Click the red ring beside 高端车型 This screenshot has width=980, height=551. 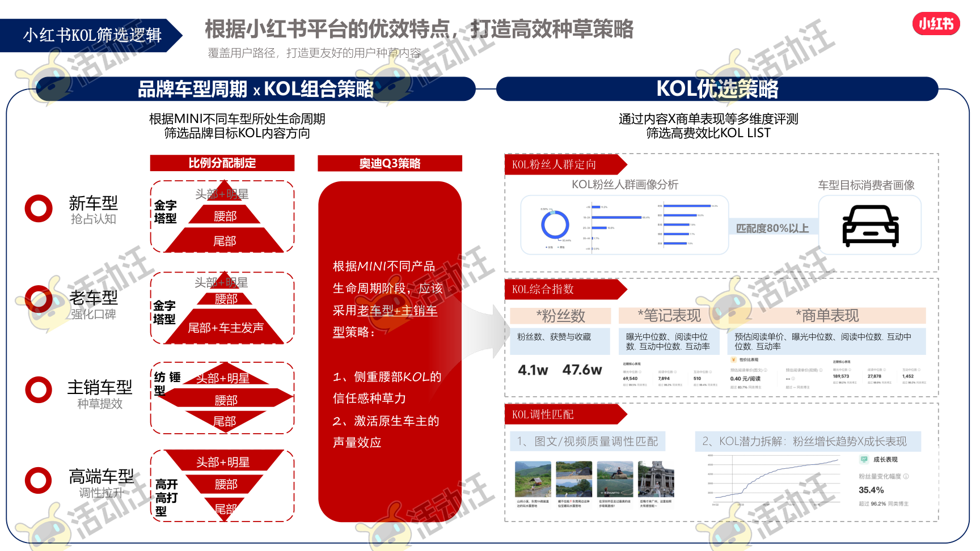coord(39,480)
